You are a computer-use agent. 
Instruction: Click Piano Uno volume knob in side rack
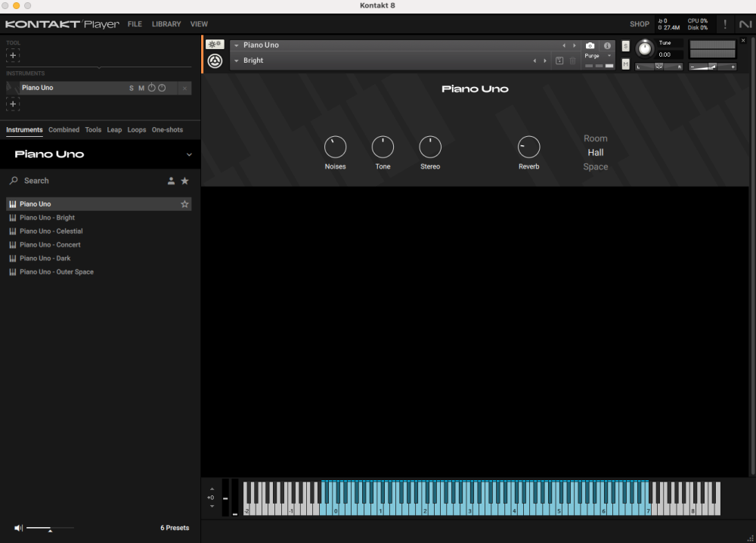[x=152, y=88]
